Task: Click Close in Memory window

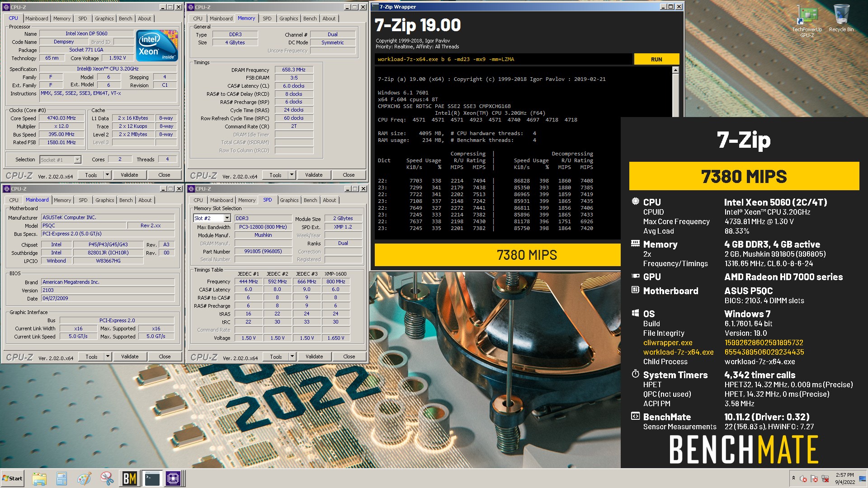Action: coord(349,175)
